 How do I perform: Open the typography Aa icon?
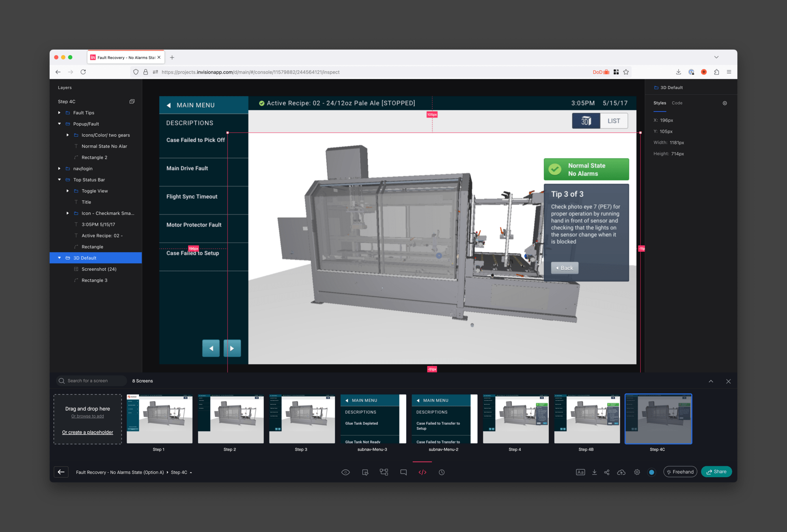(x=580, y=472)
